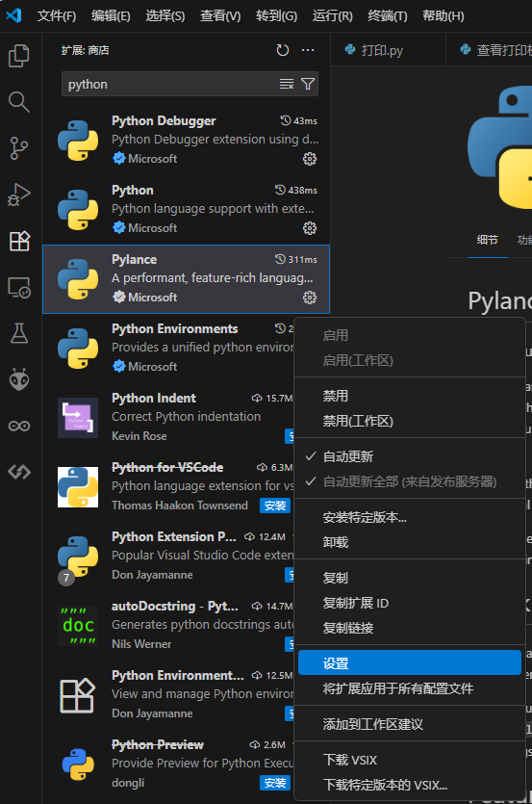The image size is (532, 804).
Task: Refresh the extensions list
Action: [283, 50]
